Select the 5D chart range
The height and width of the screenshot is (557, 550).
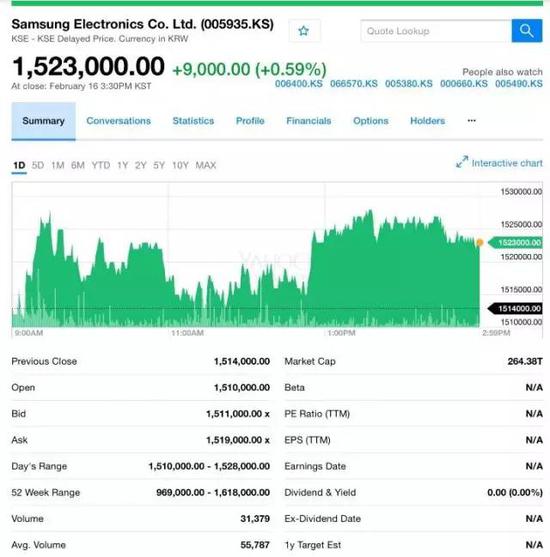click(38, 165)
